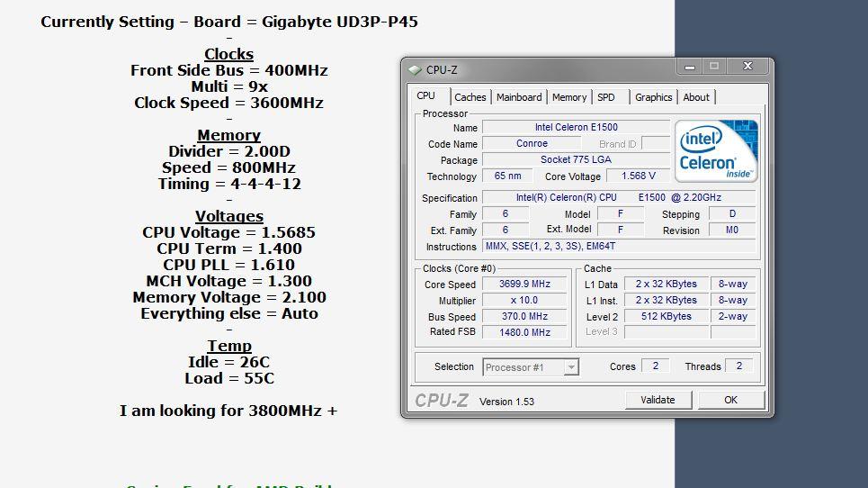The image size is (868, 488).
Task: Click the Cores value 2
Action: click(x=656, y=366)
